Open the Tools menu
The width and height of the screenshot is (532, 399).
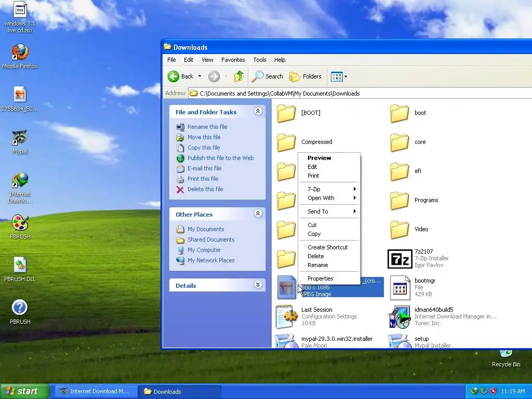tap(260, 60)
